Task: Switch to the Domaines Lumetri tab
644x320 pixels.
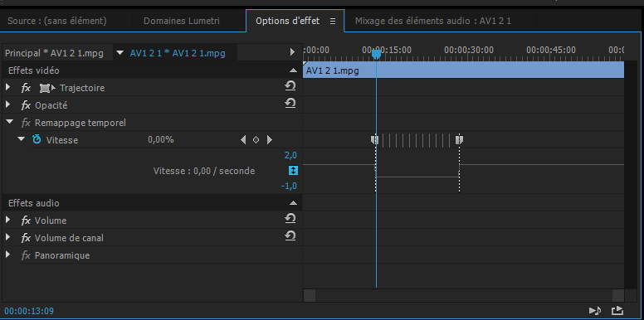Action: 182,21
